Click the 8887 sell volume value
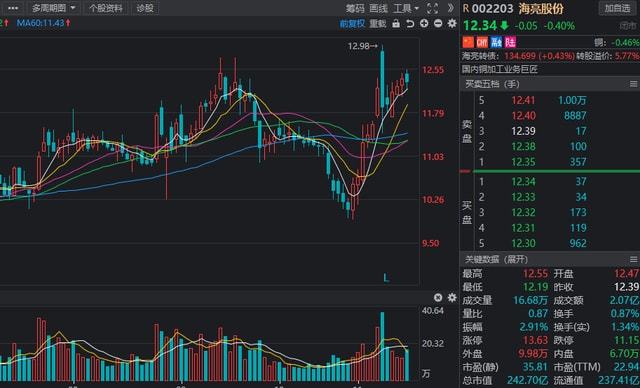 [575, 116]
